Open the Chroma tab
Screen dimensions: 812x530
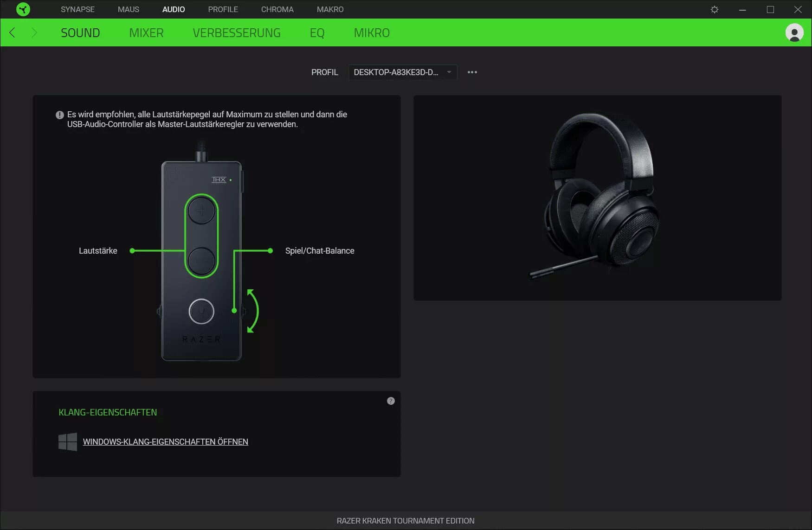(x=277, y=9)
